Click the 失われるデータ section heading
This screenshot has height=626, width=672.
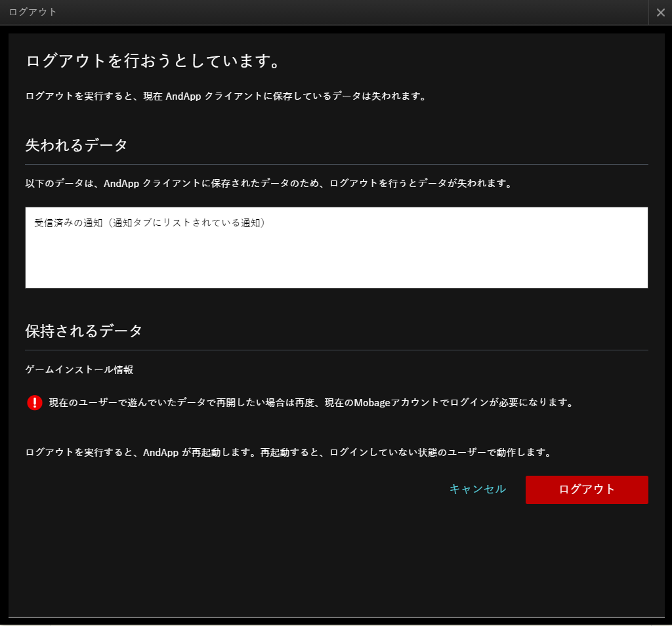tap(76, 145)
